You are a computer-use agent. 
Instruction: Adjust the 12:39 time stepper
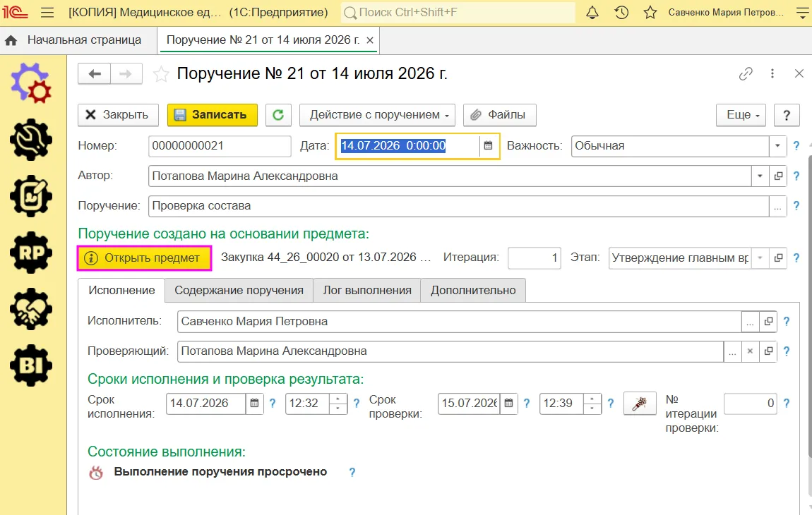[592, 404]
